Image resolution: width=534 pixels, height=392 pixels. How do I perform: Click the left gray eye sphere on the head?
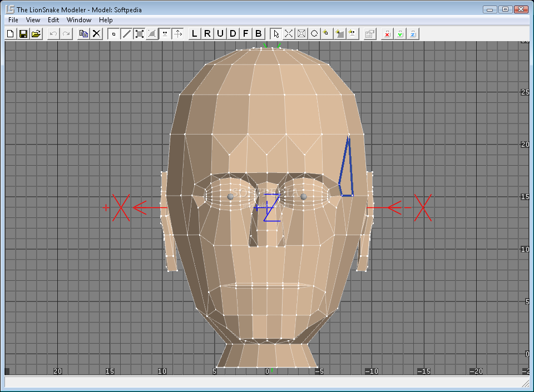230,197
